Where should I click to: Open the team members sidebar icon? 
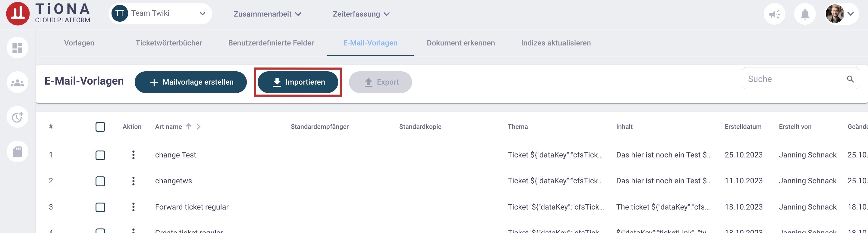click(17, 82)
